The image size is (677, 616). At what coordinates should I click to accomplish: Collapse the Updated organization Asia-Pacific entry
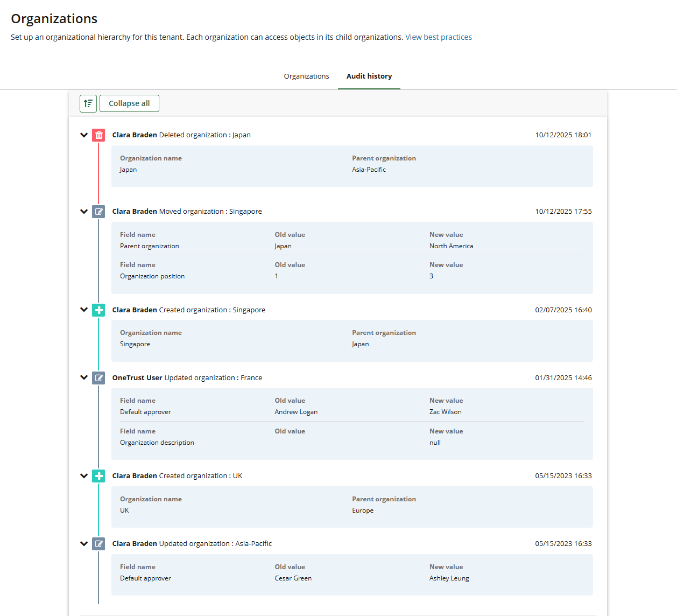click(x=84, y=544)
